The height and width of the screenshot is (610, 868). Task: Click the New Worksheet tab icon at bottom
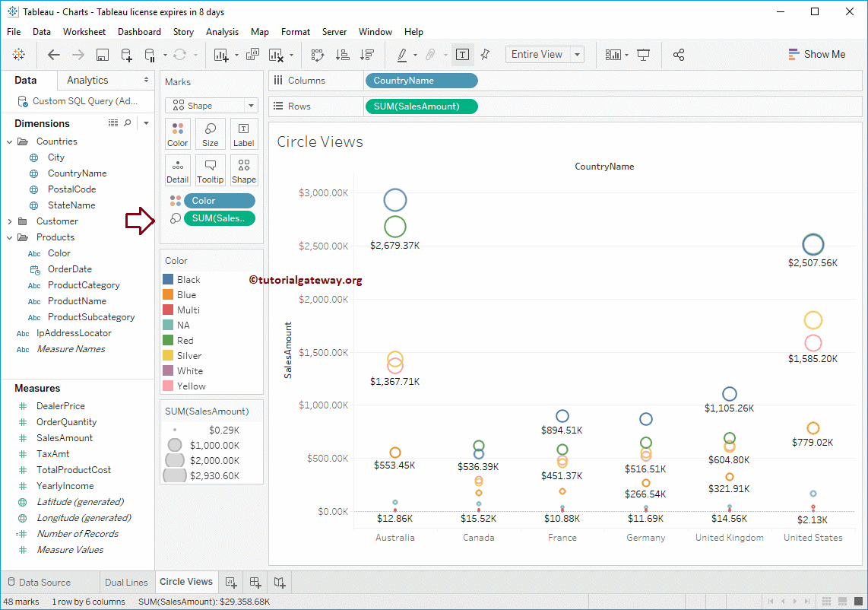231,583
